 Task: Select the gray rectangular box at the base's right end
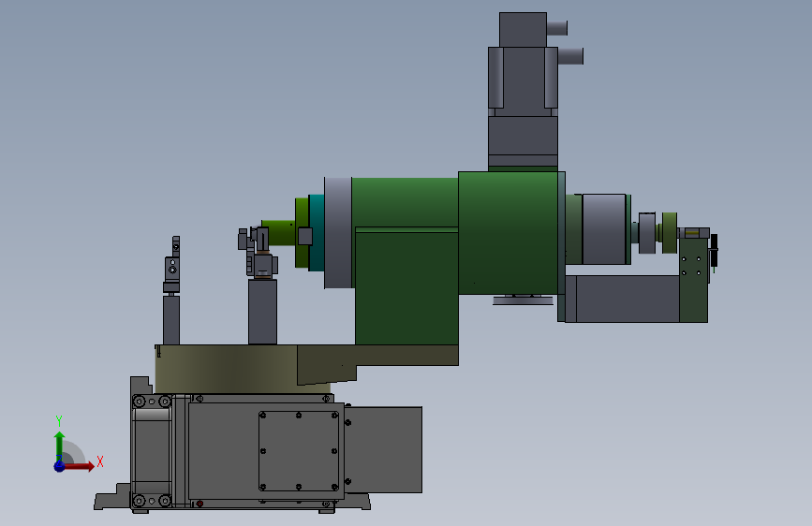point(383,449)
